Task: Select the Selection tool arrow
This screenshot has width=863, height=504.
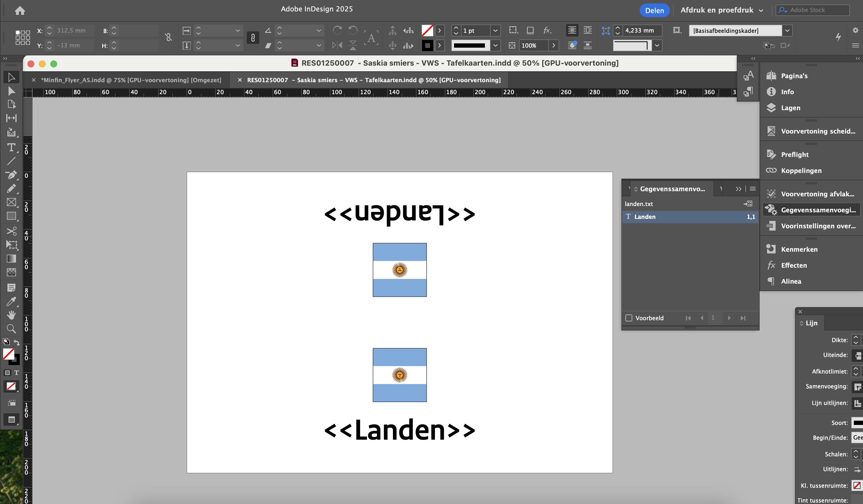Action: coord(11,77)
